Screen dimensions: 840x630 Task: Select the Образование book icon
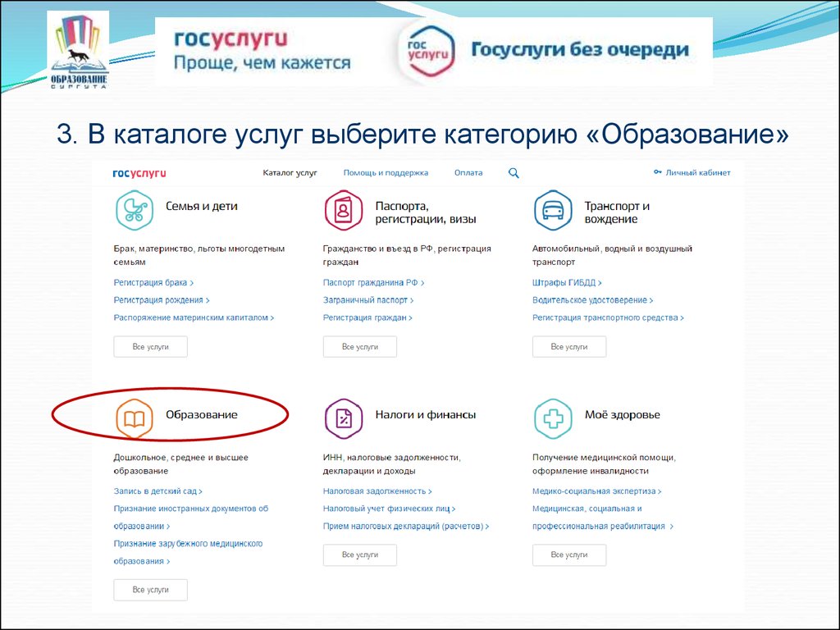coord(134,419)
